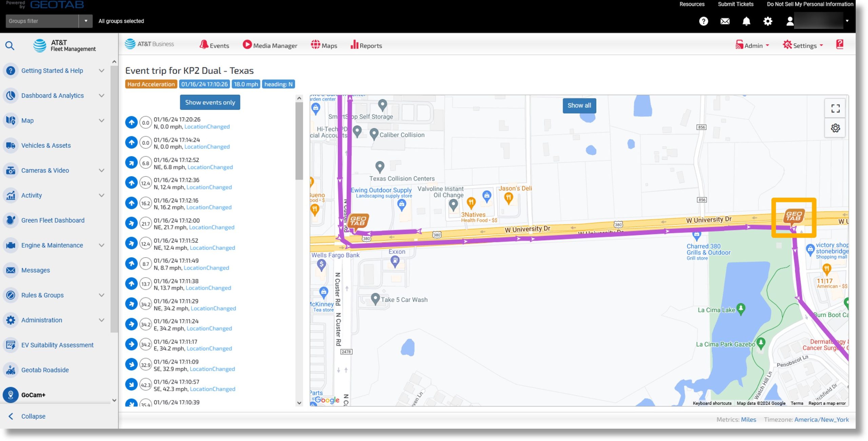Image resolution: width=868 pixels, height=441 pixels.
Task: Click the Hard Acceleration tag
Action: [151, 84]
